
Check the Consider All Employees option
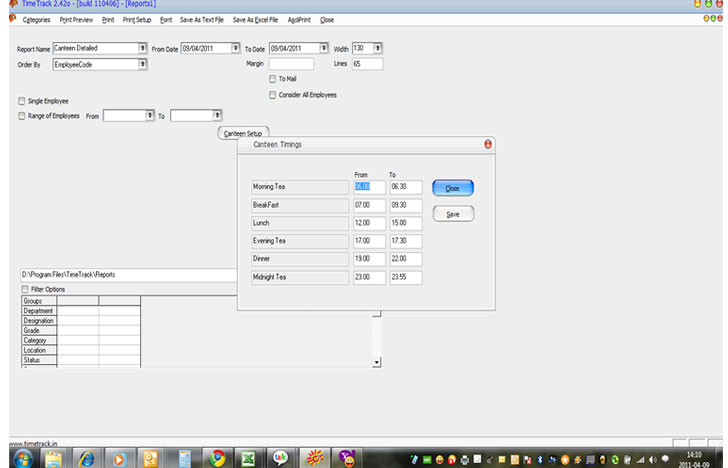click(x=272, y=95)
